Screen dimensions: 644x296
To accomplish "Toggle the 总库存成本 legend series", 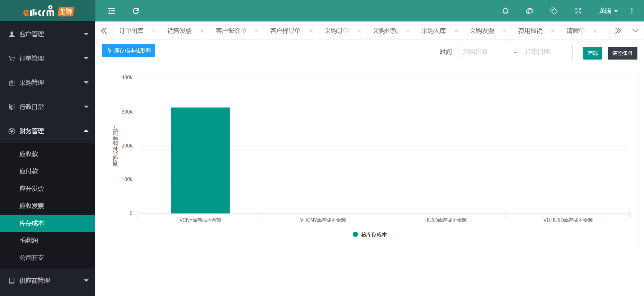I will (x=370, y=235).
